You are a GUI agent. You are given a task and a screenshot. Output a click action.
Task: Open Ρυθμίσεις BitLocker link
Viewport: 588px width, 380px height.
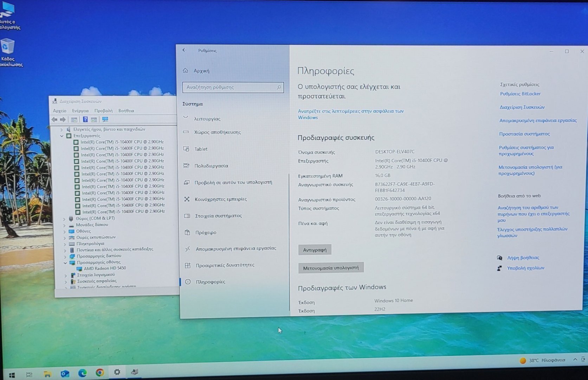[520, 94]
